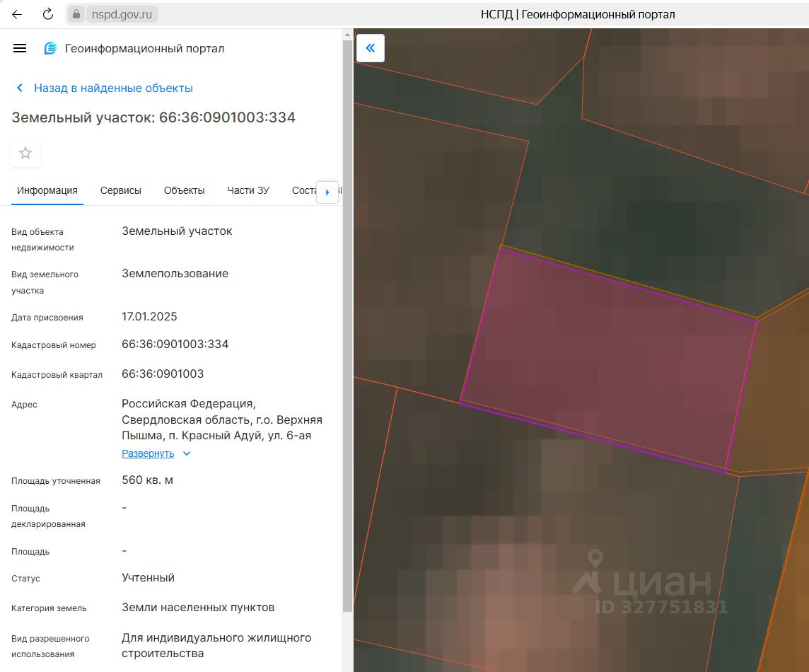Select the Информация tab
This screenshot has width=809, height=672.
[x=47, y=190]
